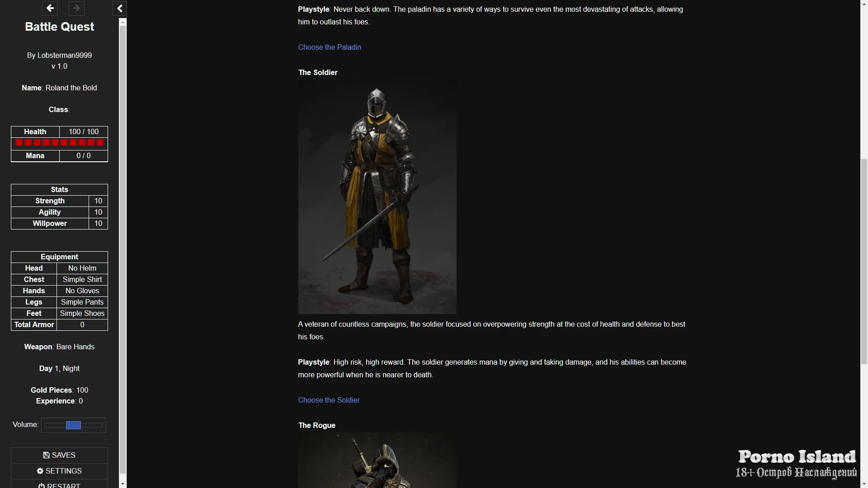Viewport: 868px width, 488px height.
Task: Go back in story history
Action: click(50, 8)
